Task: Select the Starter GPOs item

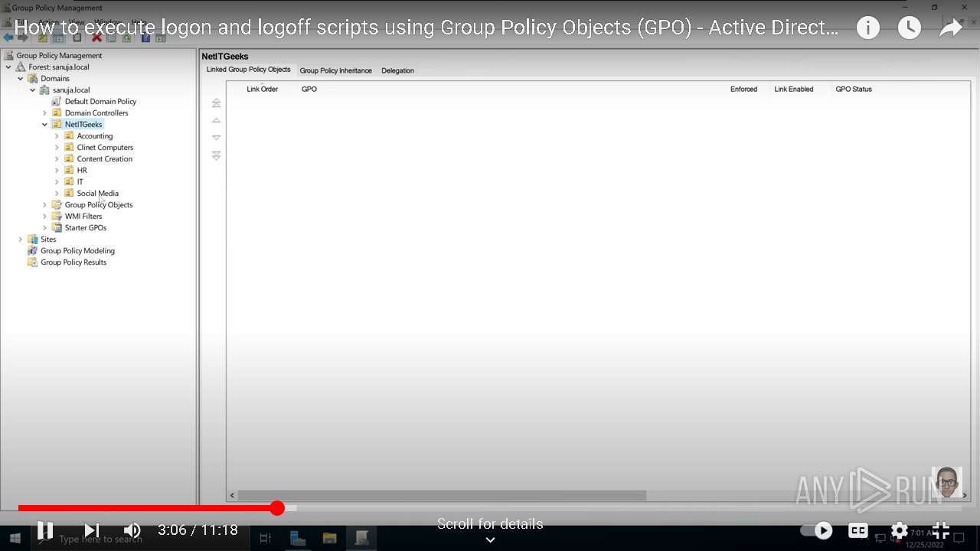Action: [x=86, y=228]
